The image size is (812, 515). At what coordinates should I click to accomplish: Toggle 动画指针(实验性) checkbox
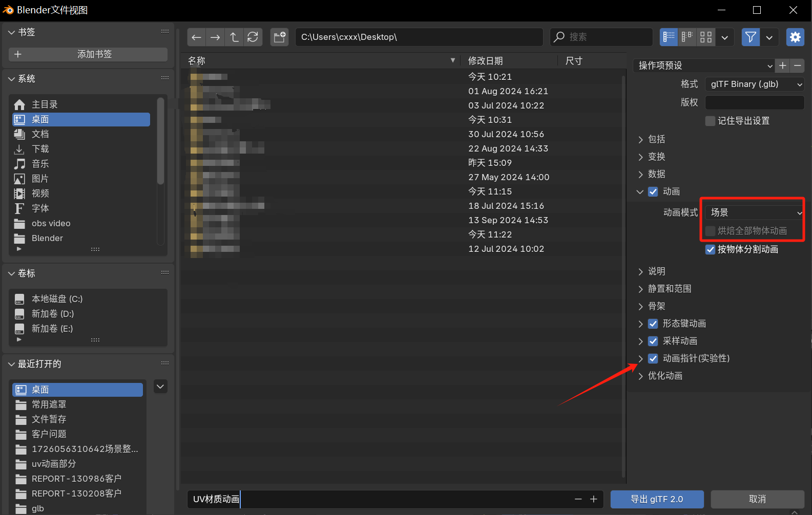(653, 358)
